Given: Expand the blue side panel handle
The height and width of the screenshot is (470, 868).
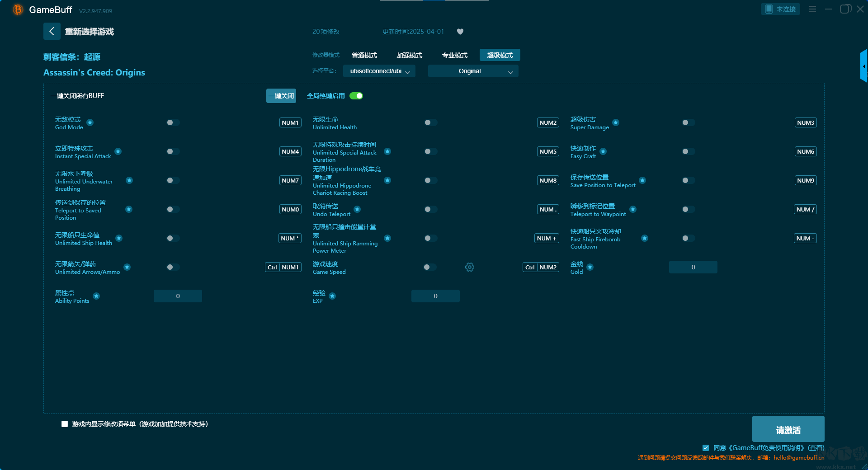Looking at the screenshot, I should click(863, 66).
